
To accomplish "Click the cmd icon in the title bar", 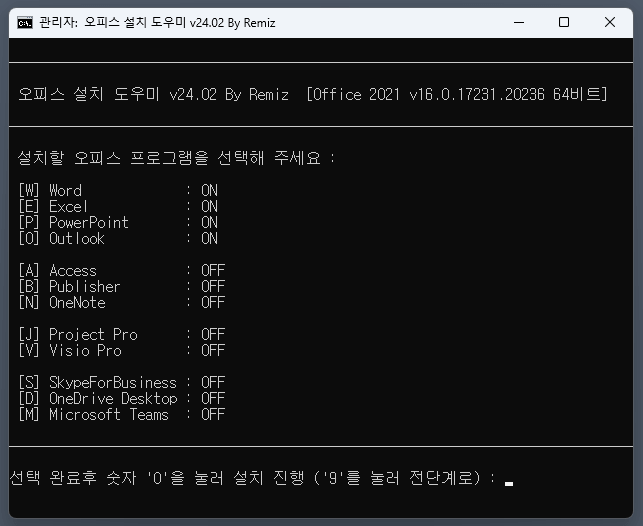I will [x=25, y=23].
